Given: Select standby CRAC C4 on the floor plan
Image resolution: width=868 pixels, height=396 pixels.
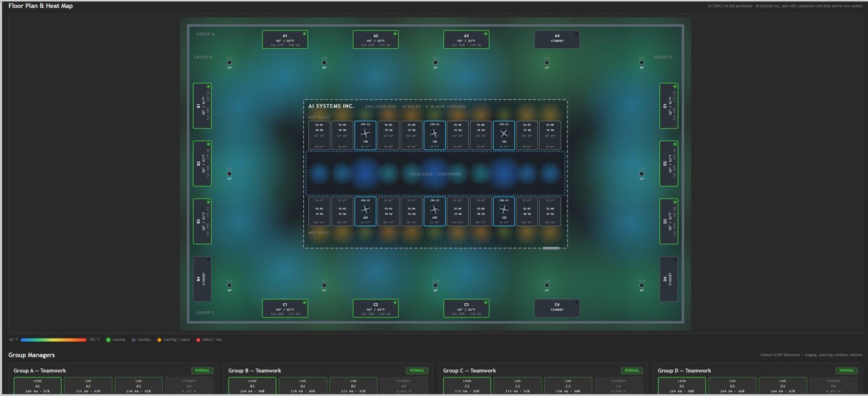Looking at the screenshot, I should (x=557, y=308).
